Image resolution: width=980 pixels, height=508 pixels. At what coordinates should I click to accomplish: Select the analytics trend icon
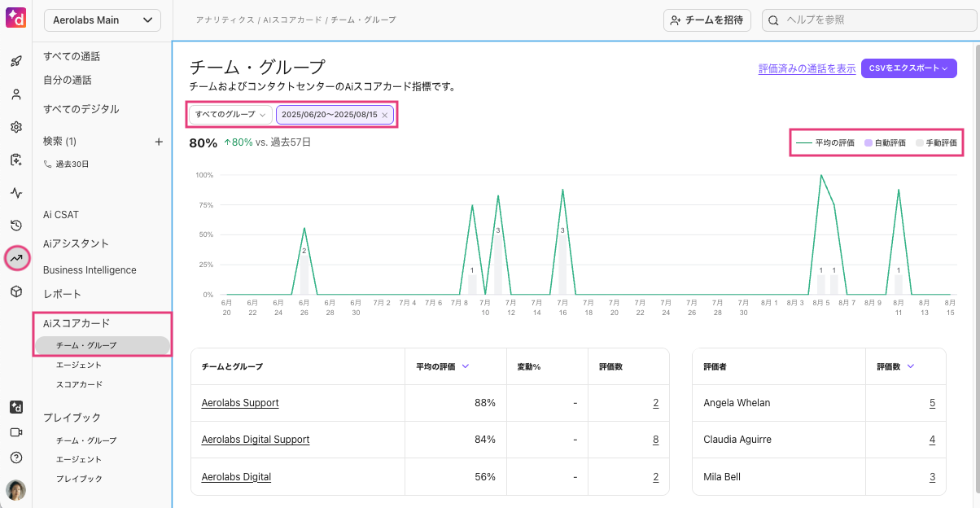click(15, 259)
